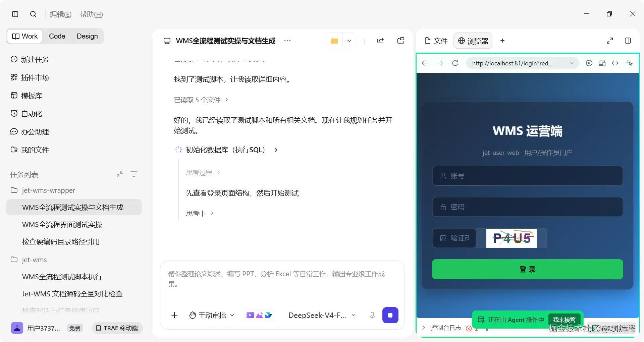644x342 pixels.
Task: Open the 手动审批 approval mode dropdown
Action: [x=212, y=315]
